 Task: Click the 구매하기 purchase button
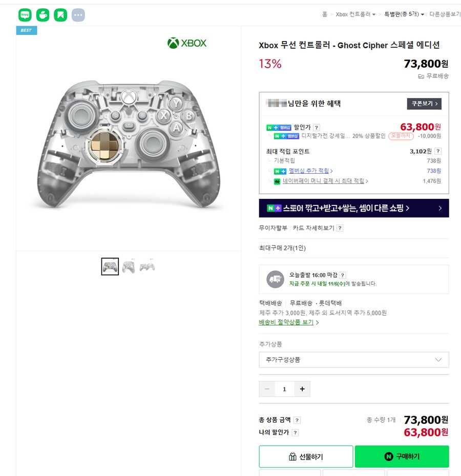(402, 457)
